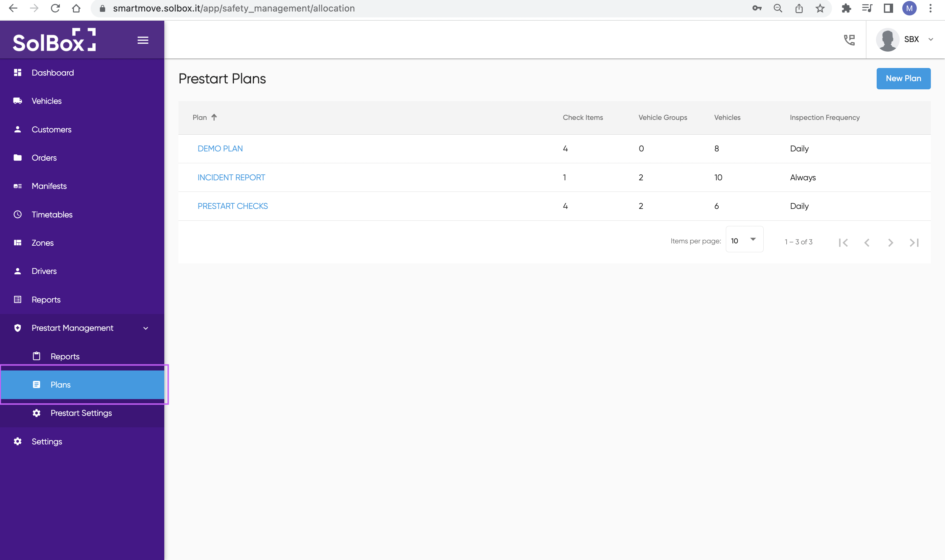945x560 pixels.
Task: Sort the table by Plan column
Action: click(x=200, y=117)
